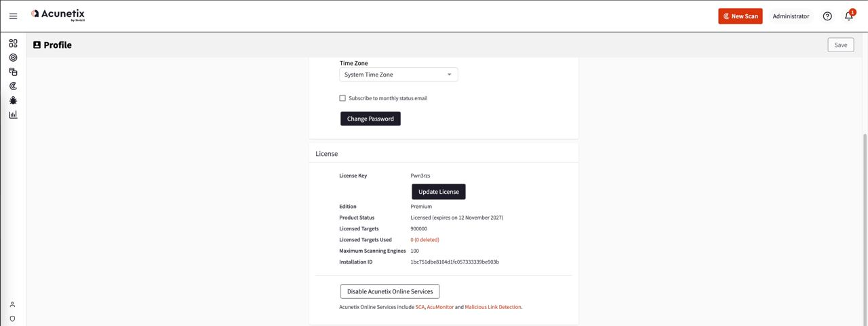This screenshot has width=868, height=326.
Task: Click the page's vertical scrollbar
Action: pyautogui.click(x=864, y=224)
